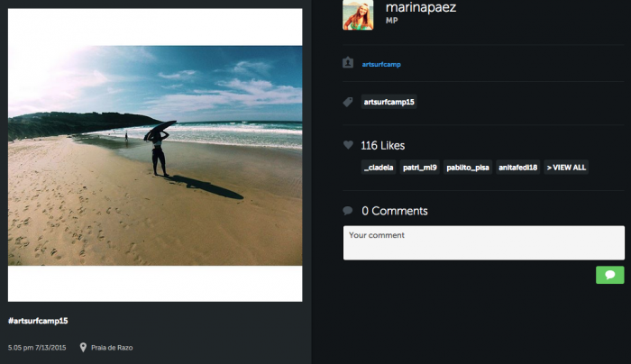Click the location pin icon

click(x=83, y=347)
